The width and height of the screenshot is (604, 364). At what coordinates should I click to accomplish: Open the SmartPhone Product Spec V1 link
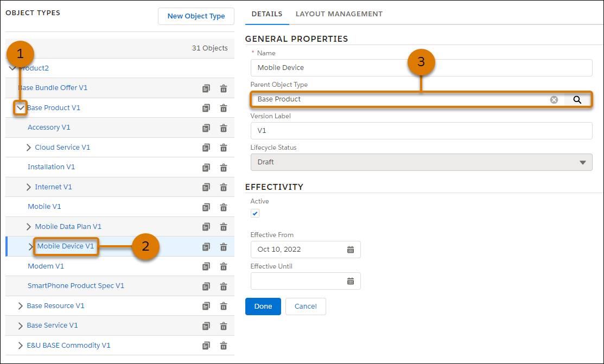click(x=76, y=286)
